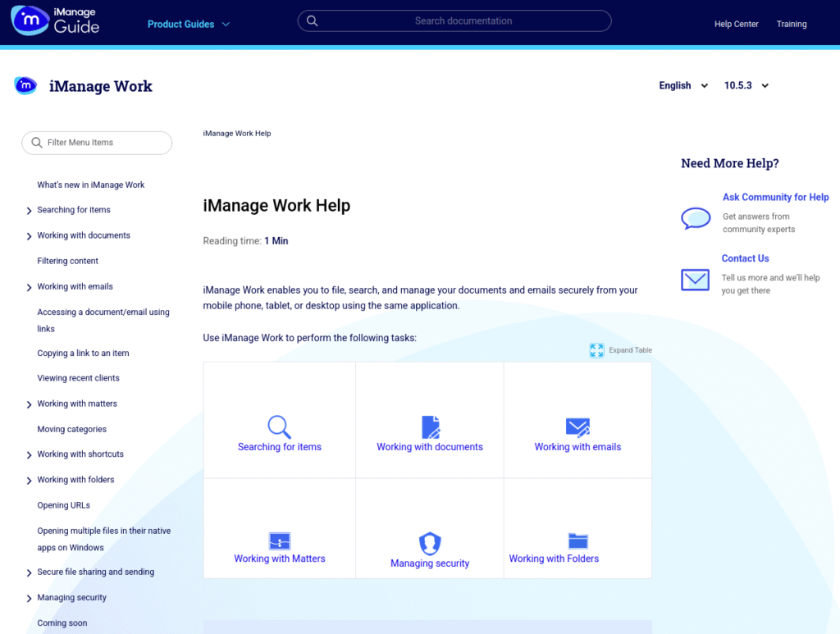The width and height of the screenshot is (840, 634).
Task: Open Viewing recent clients sidebar item
Action: pyautogui.click(x=78, y=378)
